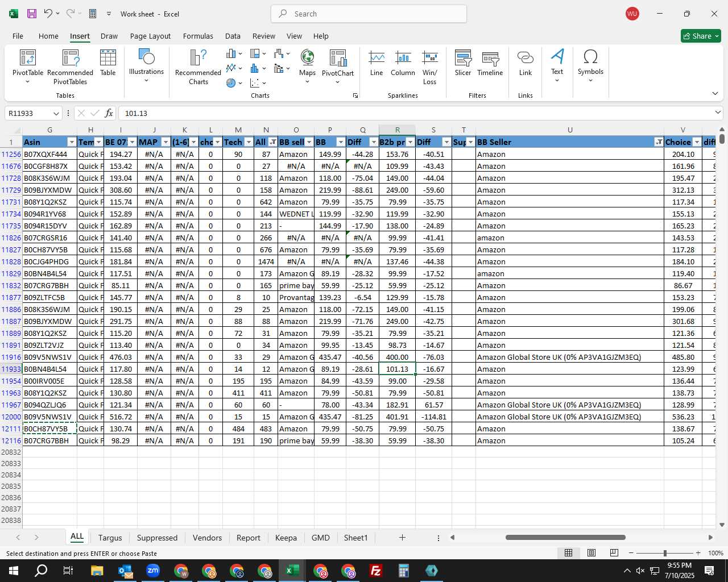This screenshot has width=728, height=582.
Task: Add a Timeline filter
Action: click(490, 63)
